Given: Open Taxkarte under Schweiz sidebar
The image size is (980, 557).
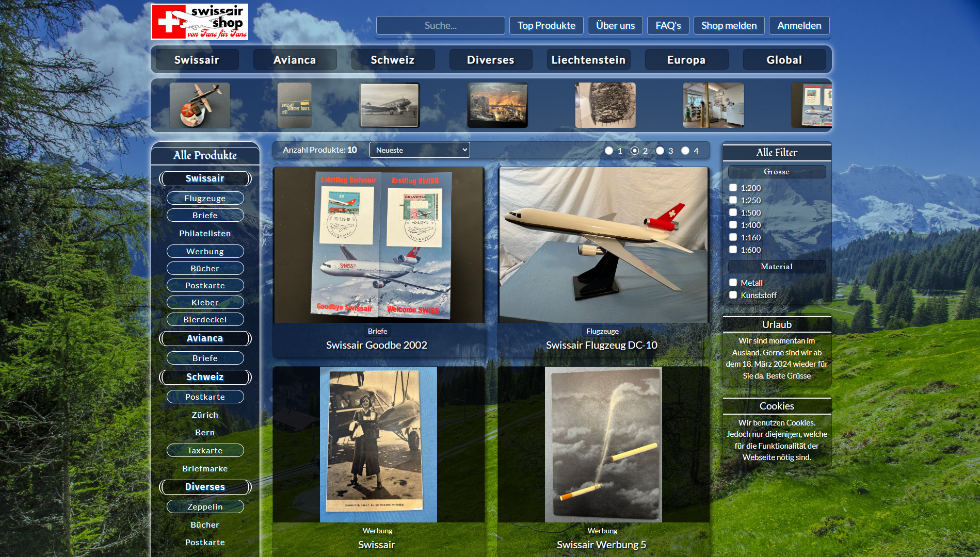Looking at the screenshot, I should (x=205, y=450).
